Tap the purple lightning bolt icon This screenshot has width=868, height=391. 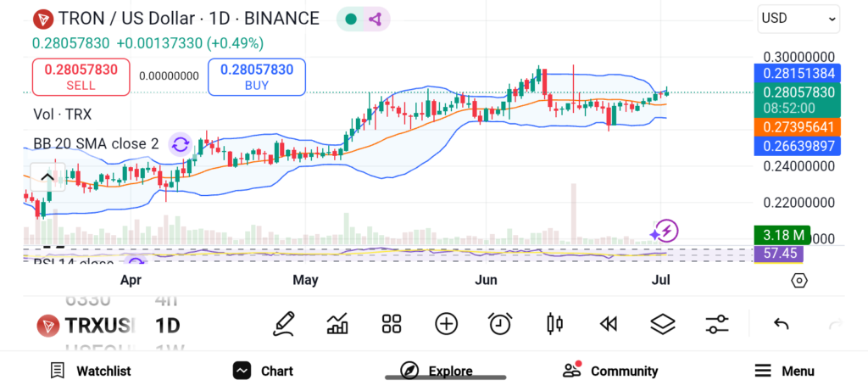[x=667, y=231]
